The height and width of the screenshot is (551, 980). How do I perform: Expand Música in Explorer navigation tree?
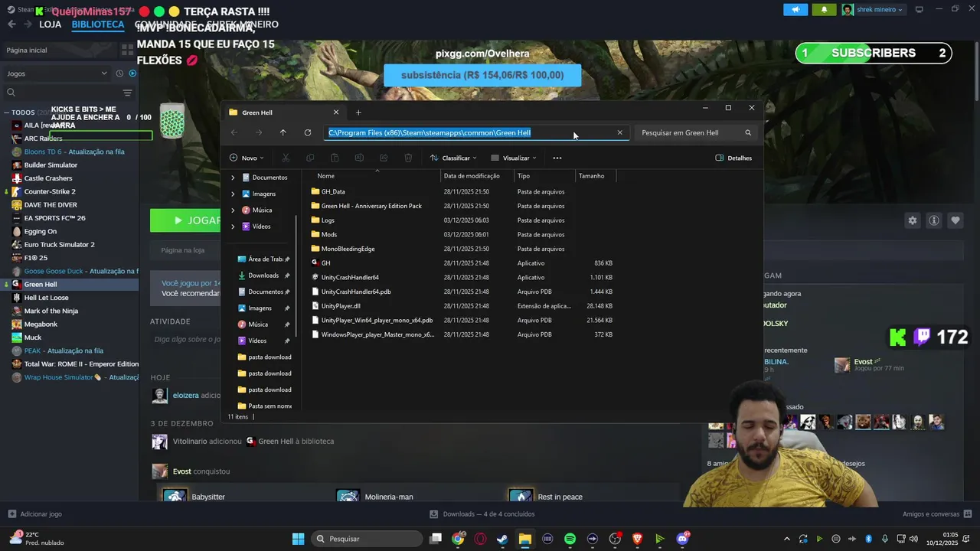(233, 210)
